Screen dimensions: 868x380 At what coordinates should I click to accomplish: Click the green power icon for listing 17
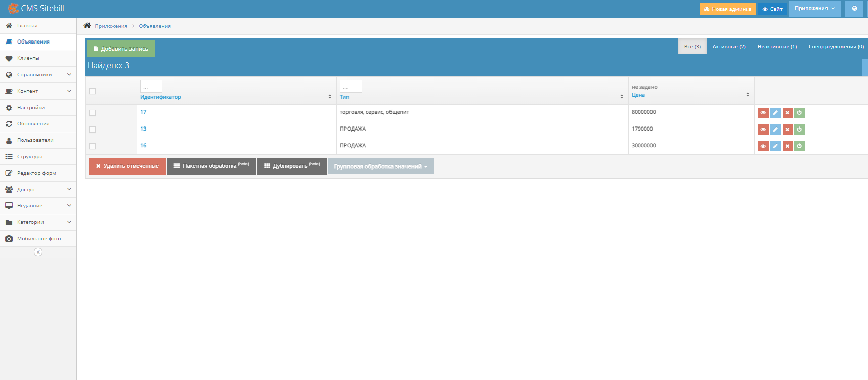tap(799, 113)
